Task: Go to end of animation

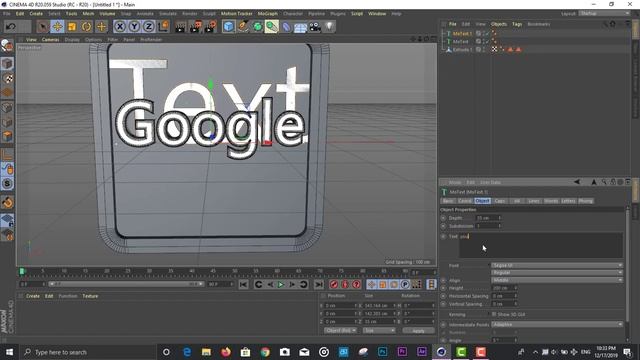Action: click(x=319, y=284)
